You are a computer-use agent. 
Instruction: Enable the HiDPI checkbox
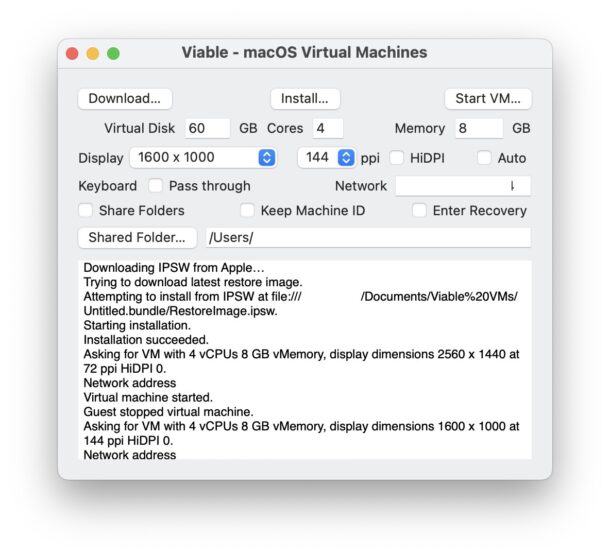click(397, 158)
